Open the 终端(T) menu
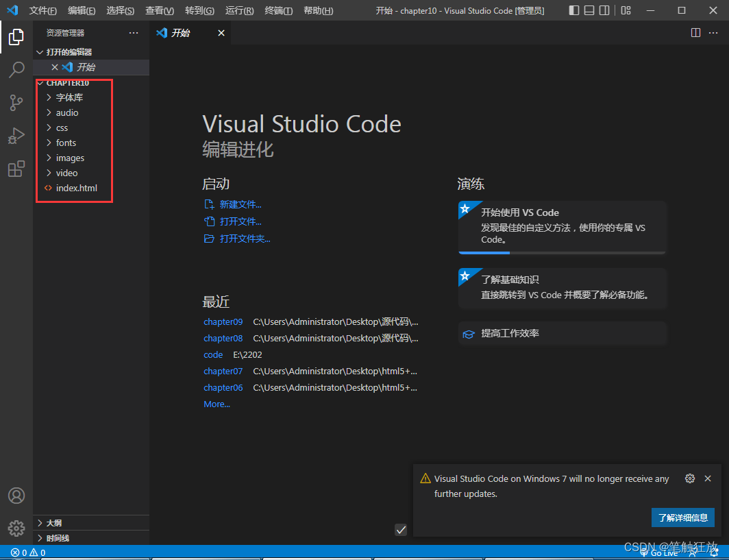Screen dimensions: 729x560 click(278, 10)
